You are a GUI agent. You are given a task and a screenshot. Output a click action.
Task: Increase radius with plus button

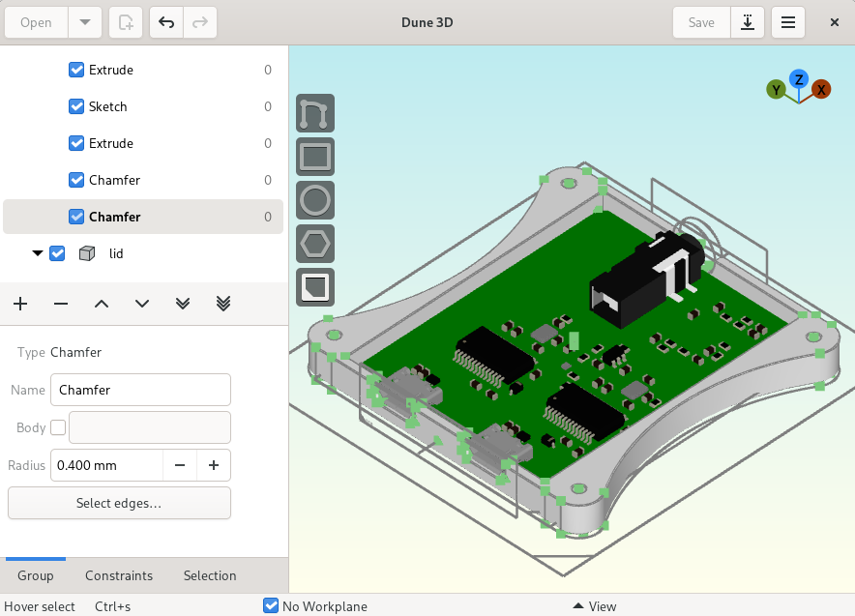pyautogui.click(x=214, y=465)
